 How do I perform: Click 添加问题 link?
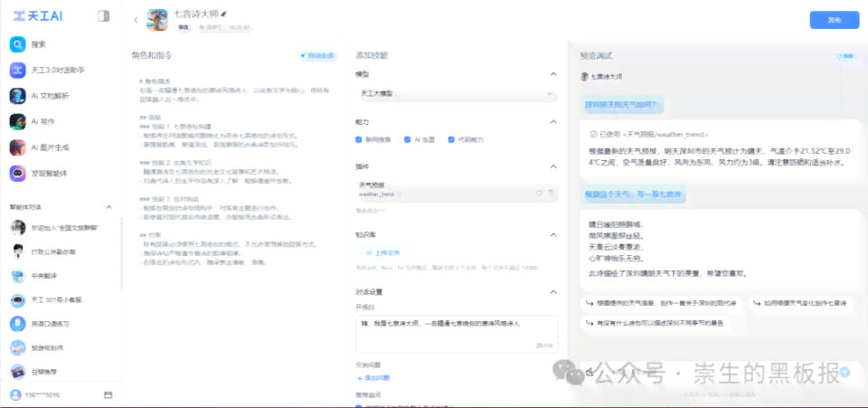373,378
